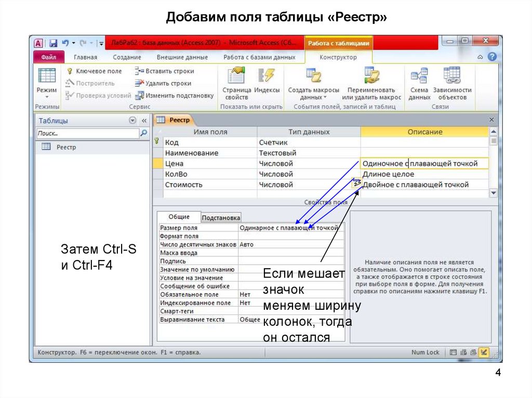Click the Access application logo icon
Screen dimensions: 532x398
pyautogui.click(x=38, y=43)
